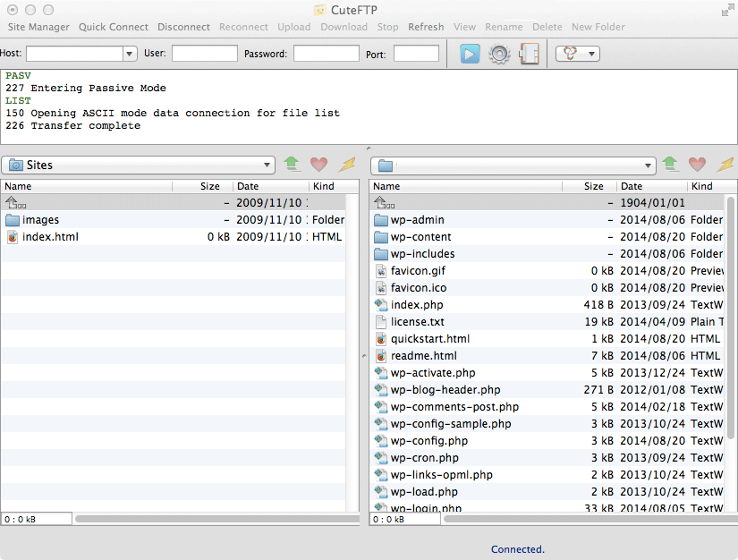The width and height of the screenshot is (738, 560).
Task: Focus the Port input field
Action: click(417, 53)
